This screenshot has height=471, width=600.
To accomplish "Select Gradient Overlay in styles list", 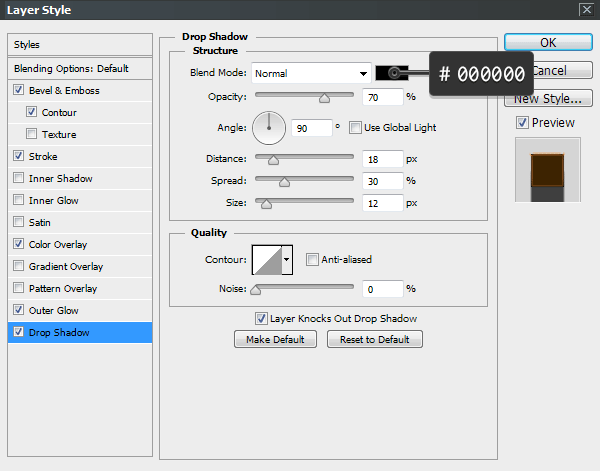I will 66,267.
